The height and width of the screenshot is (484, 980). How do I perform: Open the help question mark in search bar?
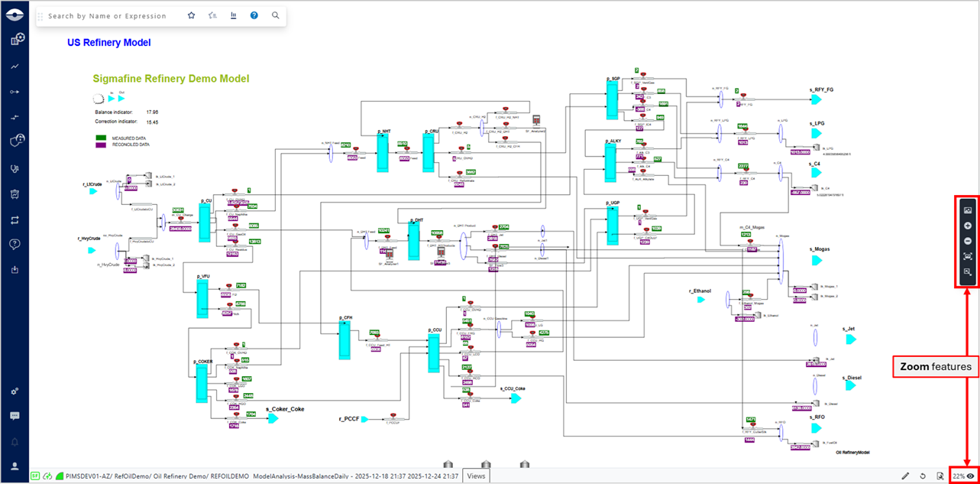pyautogui.click(x=254, y=15)
